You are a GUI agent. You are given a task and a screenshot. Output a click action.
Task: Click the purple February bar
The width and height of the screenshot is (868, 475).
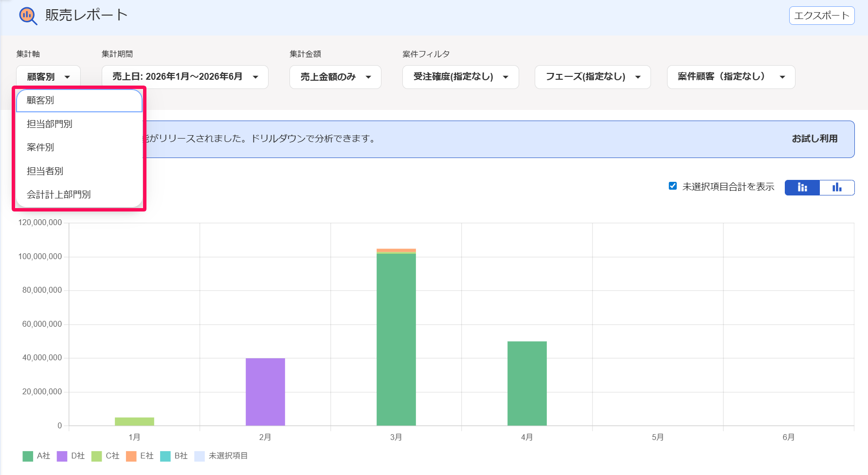[x=265, y=392]
